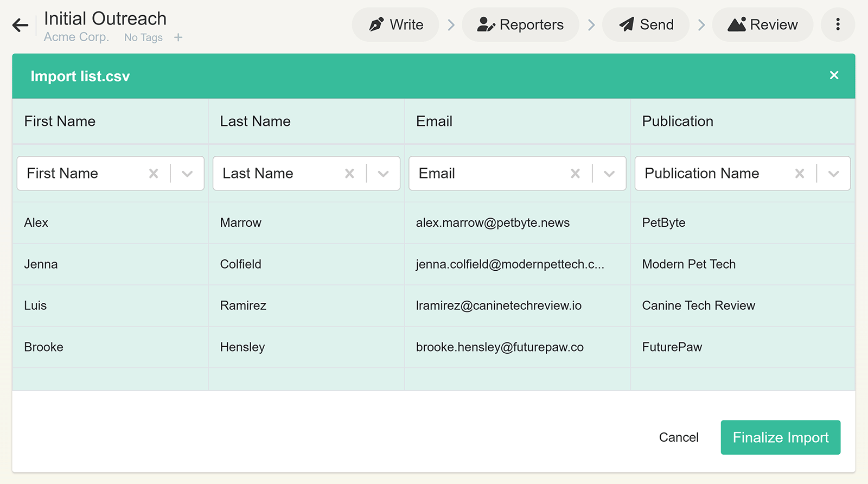The width and height of the screenshot is (868, 484).
Task: Clear the Last Name mapping selection
Action: point(349,174)
